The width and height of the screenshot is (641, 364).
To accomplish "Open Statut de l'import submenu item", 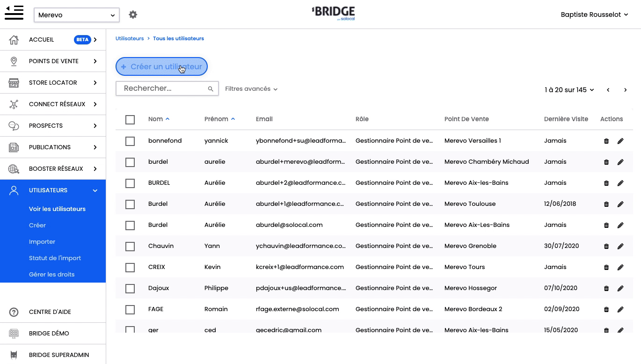I will (55, 258).
